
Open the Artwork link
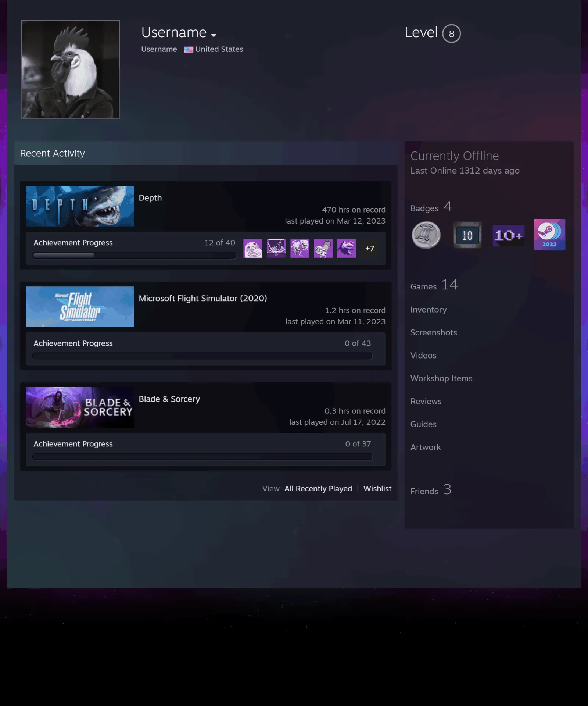coord(426,448)
